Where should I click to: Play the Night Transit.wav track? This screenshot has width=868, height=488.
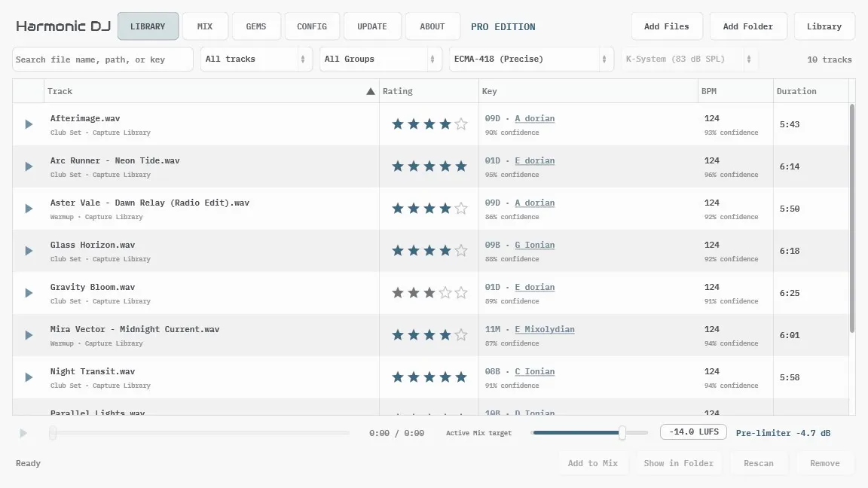(29, 377)
